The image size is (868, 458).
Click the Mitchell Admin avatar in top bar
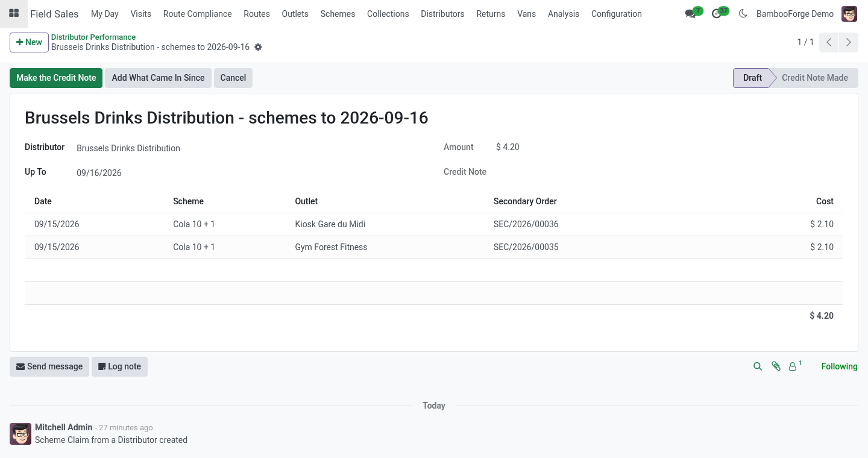pyautogui.click(x=849, y=14)
